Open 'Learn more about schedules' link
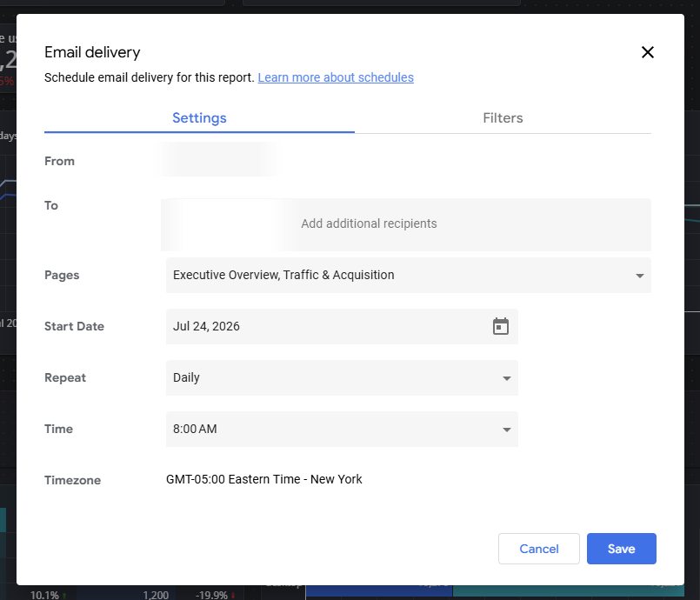This screenshot has height=600, width=700. pos(336,77)
